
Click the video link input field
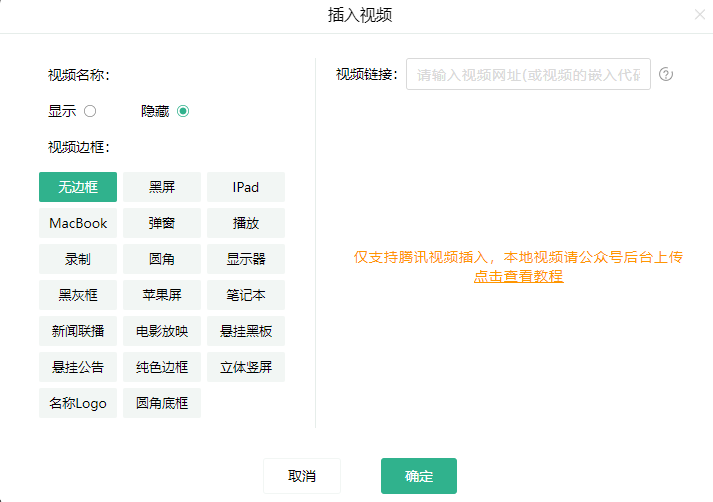coord(528,74)
